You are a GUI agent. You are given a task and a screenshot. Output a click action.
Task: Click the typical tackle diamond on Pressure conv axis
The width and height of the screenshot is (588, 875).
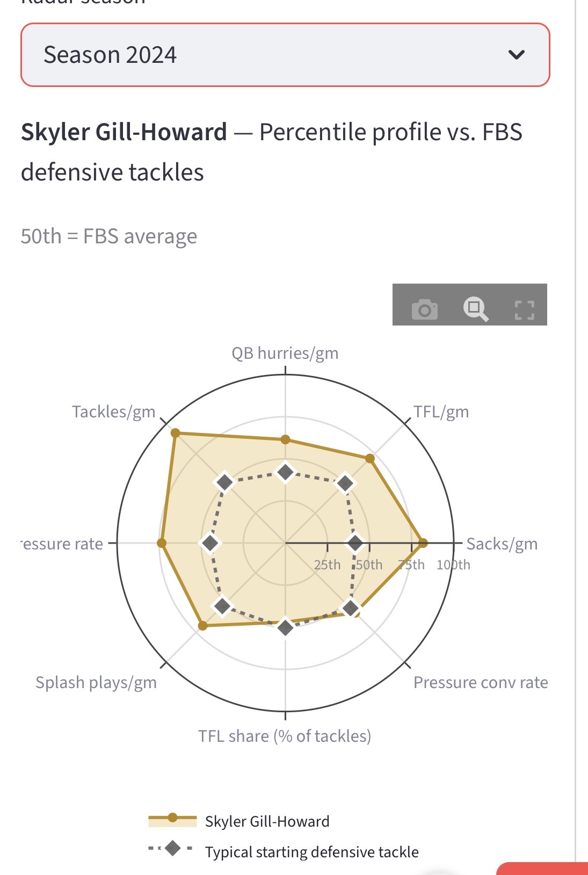351,608
